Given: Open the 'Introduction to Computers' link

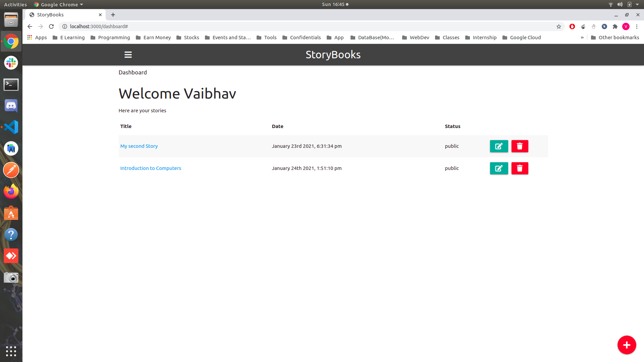Looking at the screenshot, I should pos(151,168).
